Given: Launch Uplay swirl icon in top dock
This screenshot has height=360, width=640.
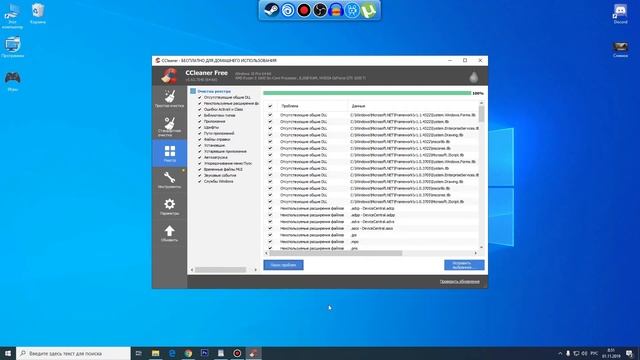Looking at the screenshot, I should tap(287, 10).
